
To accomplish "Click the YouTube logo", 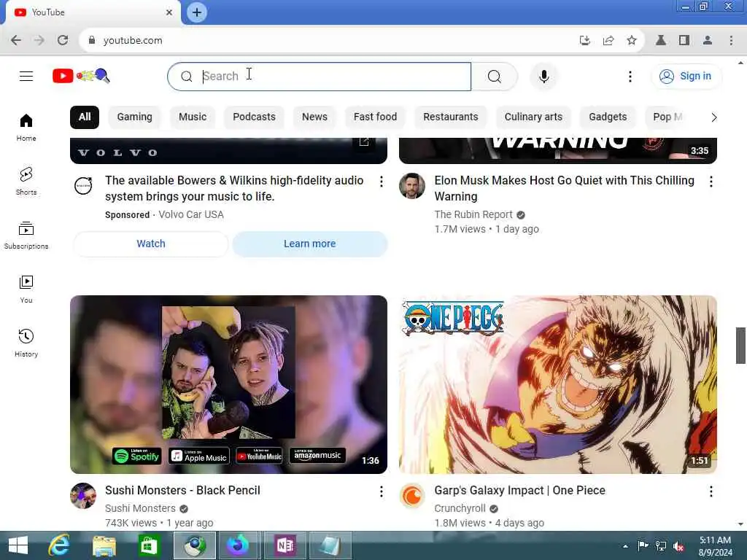I will tap(81, 76).
